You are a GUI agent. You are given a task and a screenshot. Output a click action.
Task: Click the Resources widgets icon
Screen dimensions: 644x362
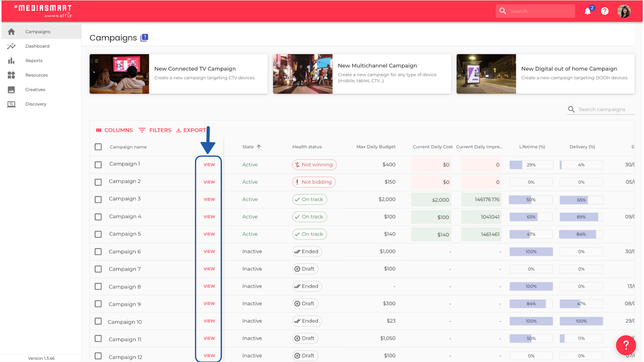tap(11, 75)
